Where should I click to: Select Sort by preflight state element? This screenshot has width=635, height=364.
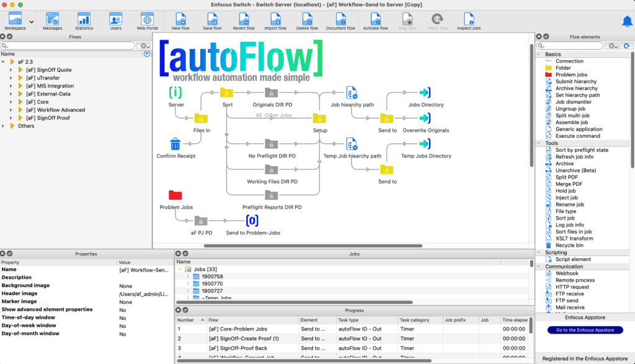(x=582, y=150)
